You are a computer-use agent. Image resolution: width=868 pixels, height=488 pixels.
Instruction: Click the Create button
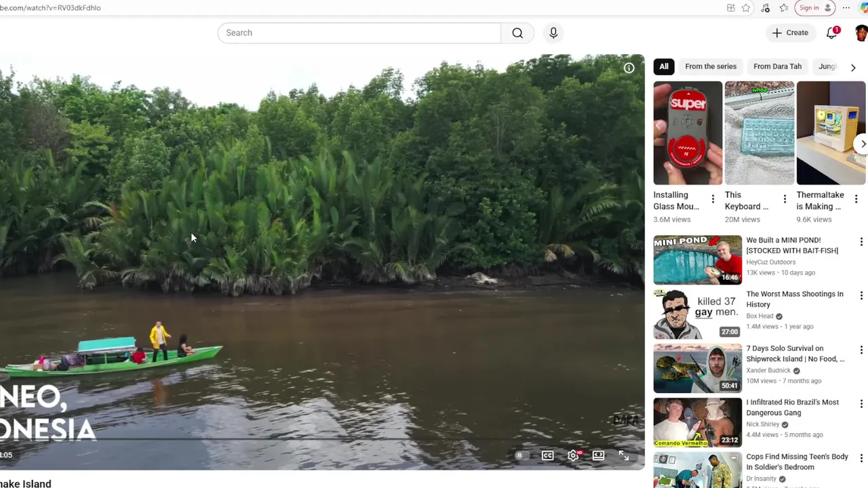[790, 33]
